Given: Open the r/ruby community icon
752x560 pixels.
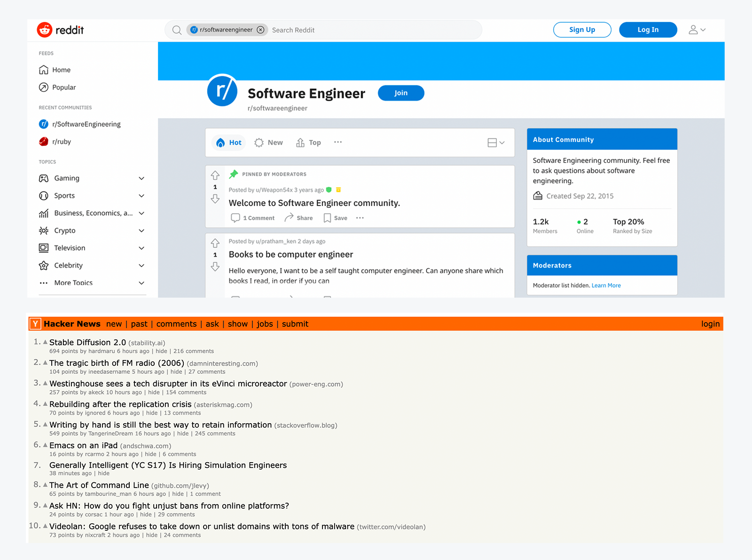Looking at the screenshot, I should pos(44,142).
